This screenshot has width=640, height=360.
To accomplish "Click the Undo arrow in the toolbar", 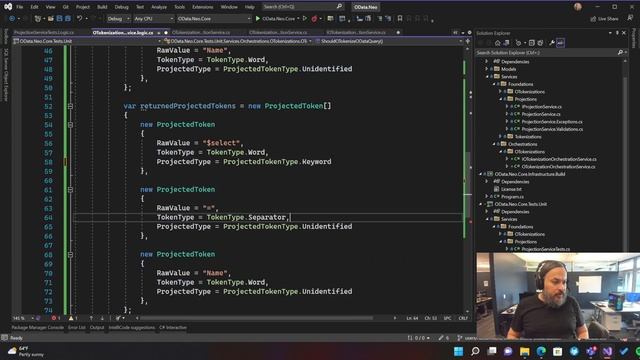I will click(x=80, y=18).
